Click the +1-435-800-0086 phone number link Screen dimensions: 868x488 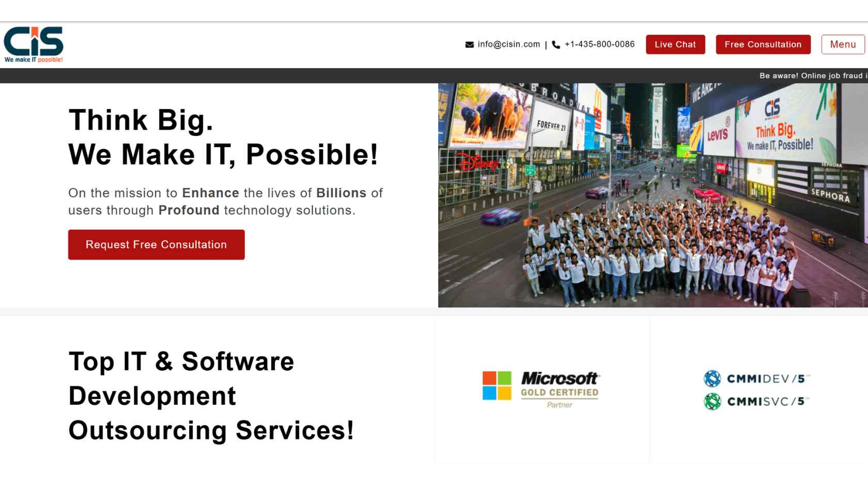pos(599,44)
